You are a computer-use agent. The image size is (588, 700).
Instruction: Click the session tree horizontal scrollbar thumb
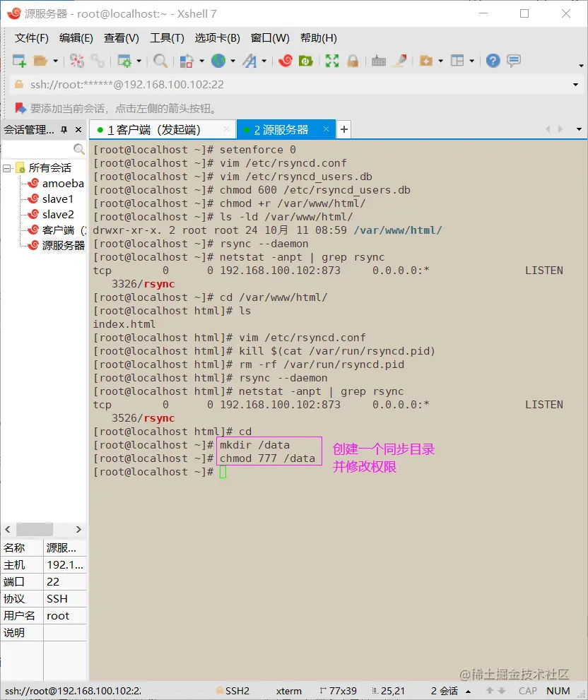pyautogui.click(x=35, y=530)
